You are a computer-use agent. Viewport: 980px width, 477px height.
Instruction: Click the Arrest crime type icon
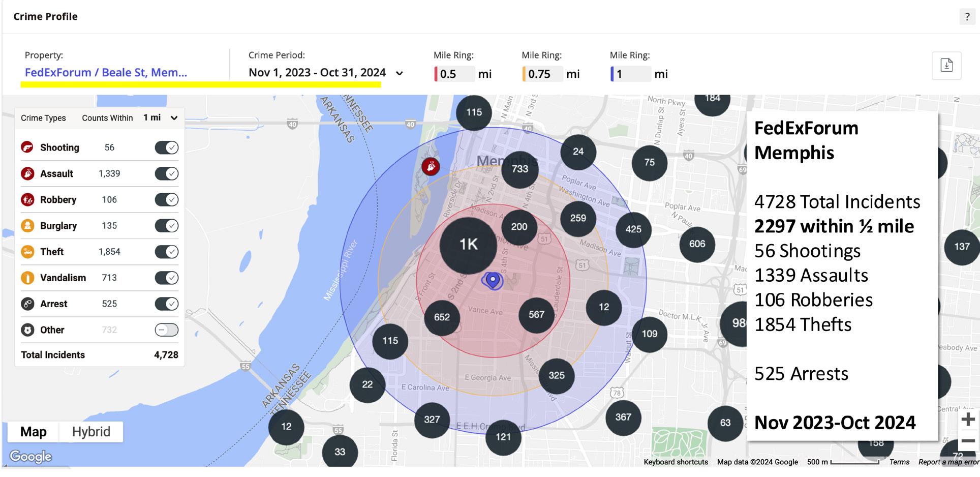[27, 304]
